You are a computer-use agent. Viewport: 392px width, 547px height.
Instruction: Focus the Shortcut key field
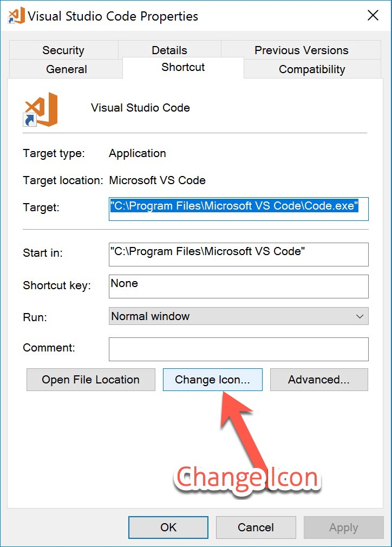[x=238, y=286]
